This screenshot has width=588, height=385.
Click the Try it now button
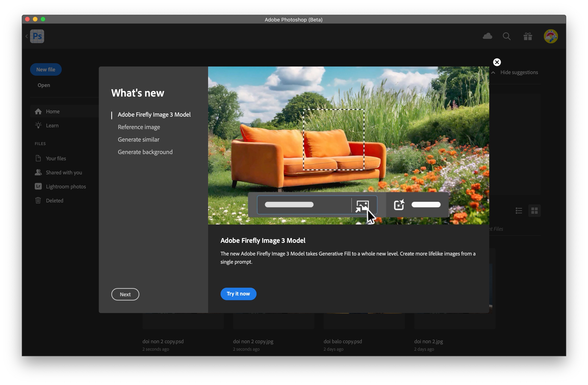(238, 294)
